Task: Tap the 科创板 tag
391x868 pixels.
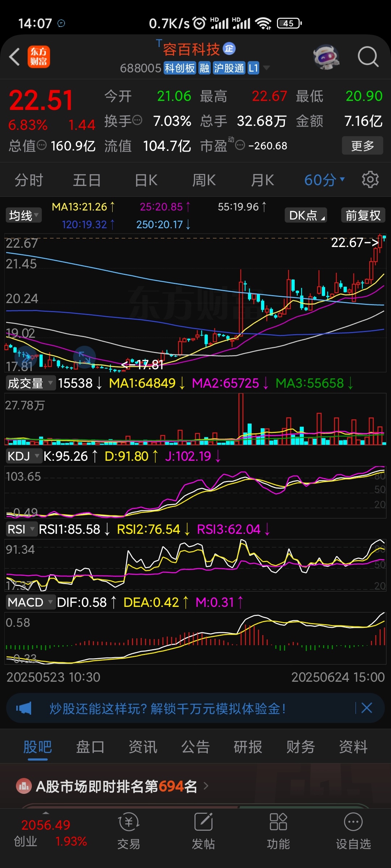Action: coord(180,68)
